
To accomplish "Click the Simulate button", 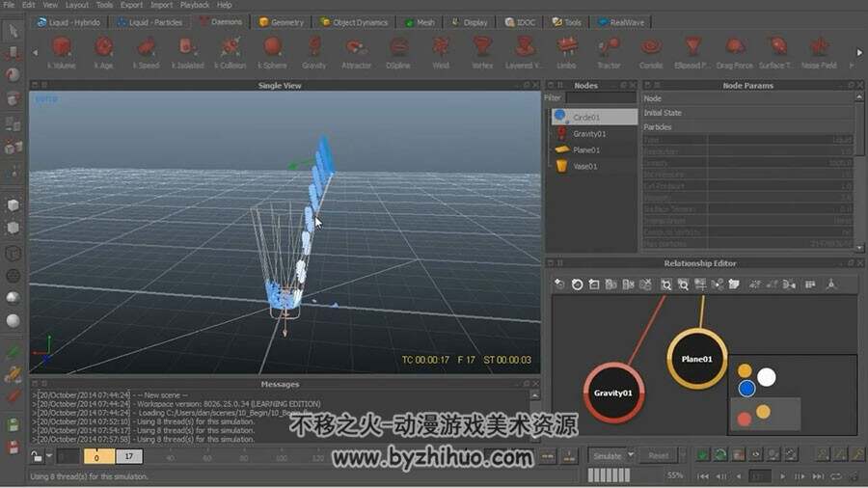I will 608,455.
